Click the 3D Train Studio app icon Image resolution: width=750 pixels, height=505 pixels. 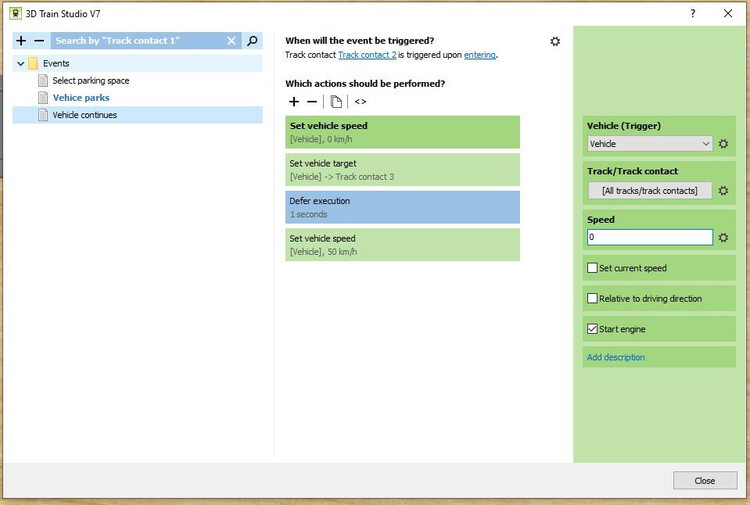pos(15,13)
